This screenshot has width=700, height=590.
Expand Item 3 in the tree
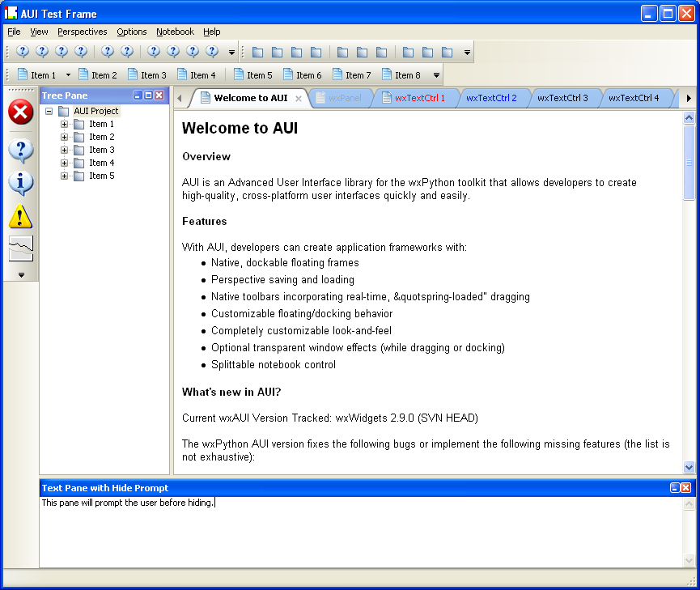[x=65, y=150]
